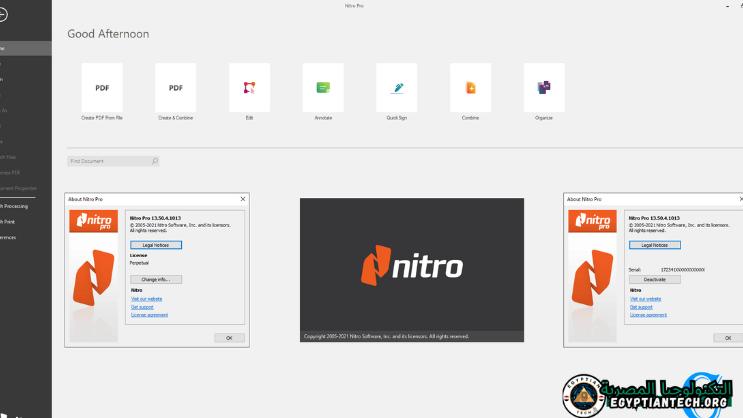Confirm OK in the left About dialog

pyautogui.click(x=229, y=338)
